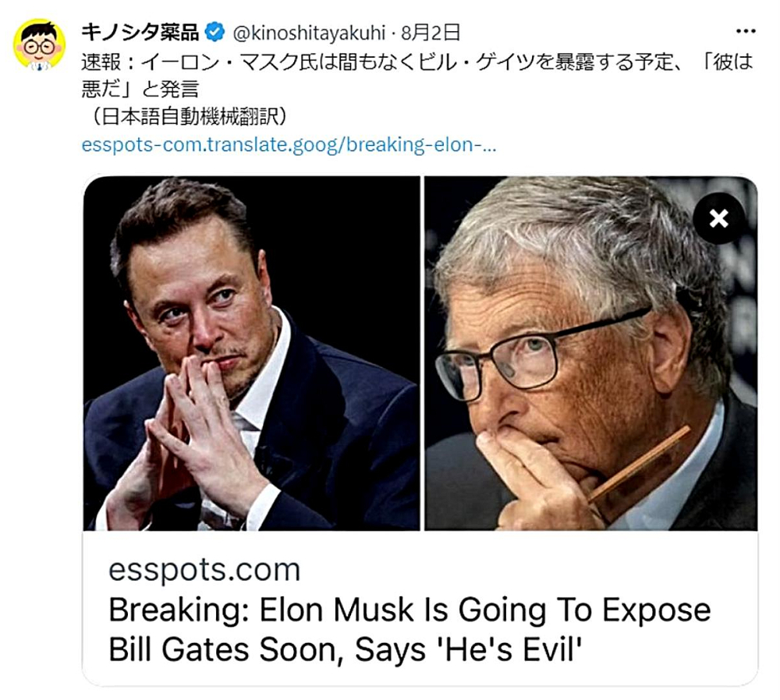Open the キノシタ薬品 profile avatar

(39, 44)
